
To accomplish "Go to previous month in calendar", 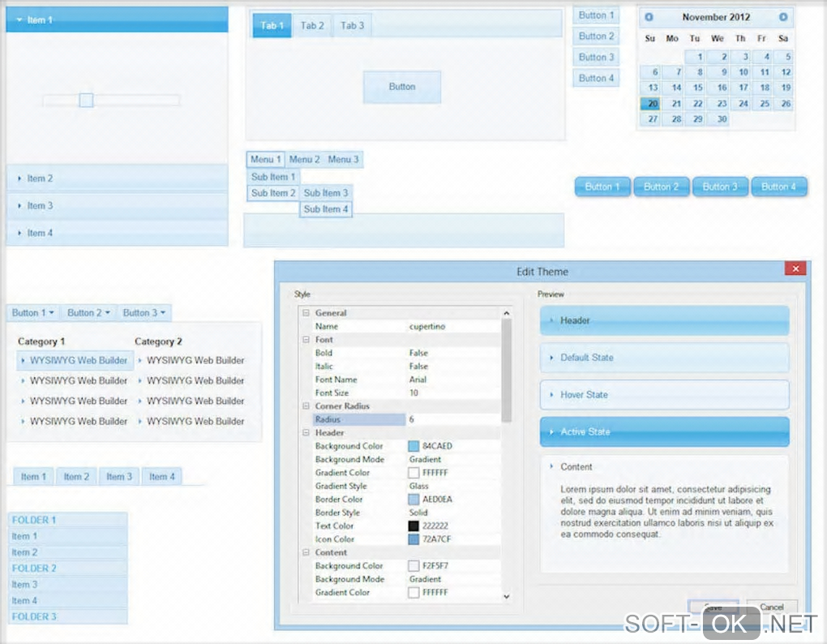I will (649, 17).
